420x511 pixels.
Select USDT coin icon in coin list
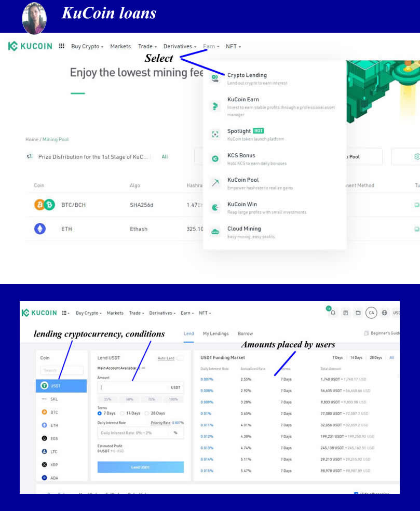pos(44,385)
